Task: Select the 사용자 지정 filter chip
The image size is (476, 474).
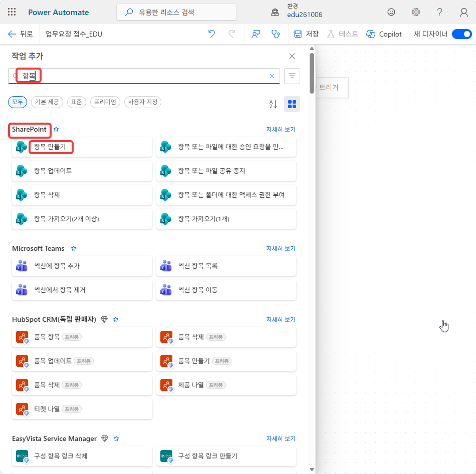Action: click(143, 102)
